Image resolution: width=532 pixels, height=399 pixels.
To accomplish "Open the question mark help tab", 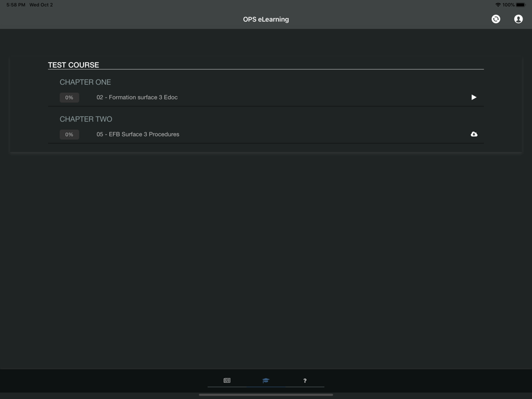I will point(305,381).
